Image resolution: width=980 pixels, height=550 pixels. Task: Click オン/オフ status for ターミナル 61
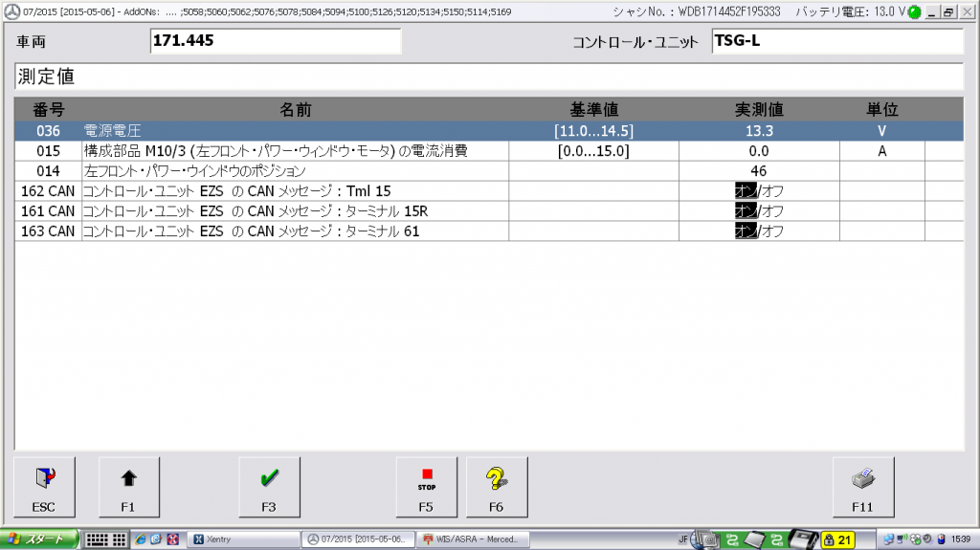(759, 231)
